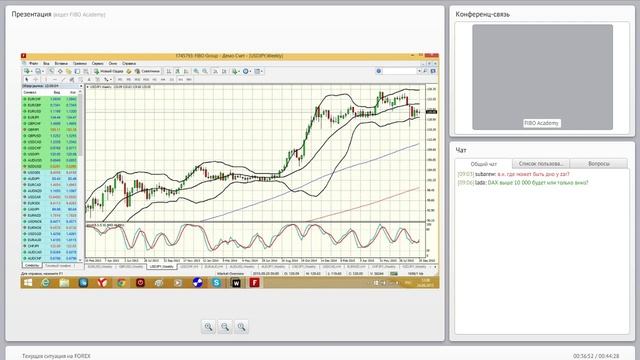Select the Text Label tool

coord(98,79)
